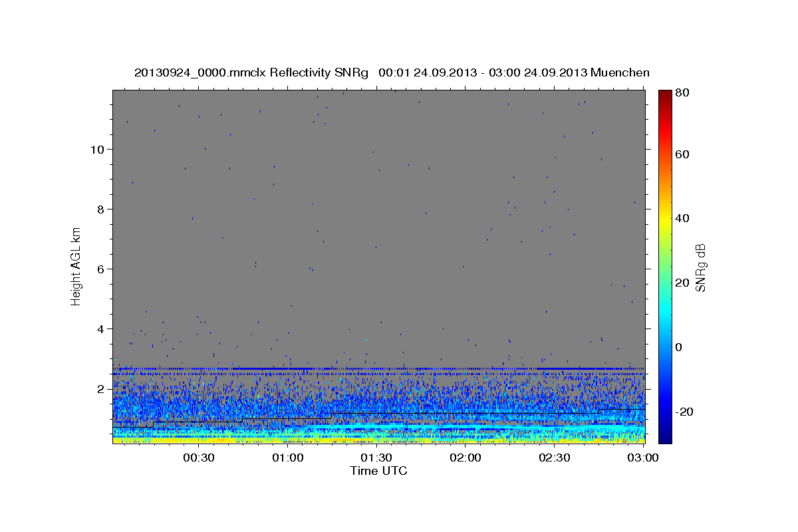
Task: Click the colorbar label 40
Action: coord(682,218)
